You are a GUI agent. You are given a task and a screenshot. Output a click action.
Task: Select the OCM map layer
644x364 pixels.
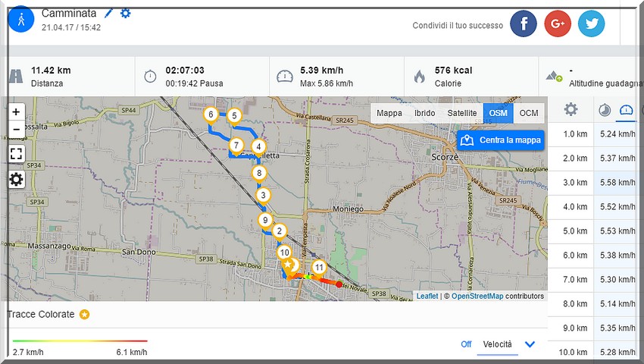(529, 113)
